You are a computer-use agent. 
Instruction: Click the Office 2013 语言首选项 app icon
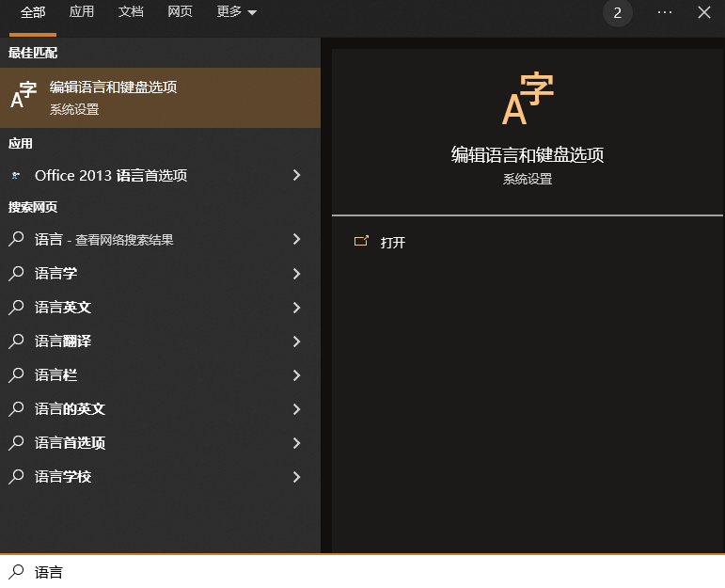click(16, 175)
